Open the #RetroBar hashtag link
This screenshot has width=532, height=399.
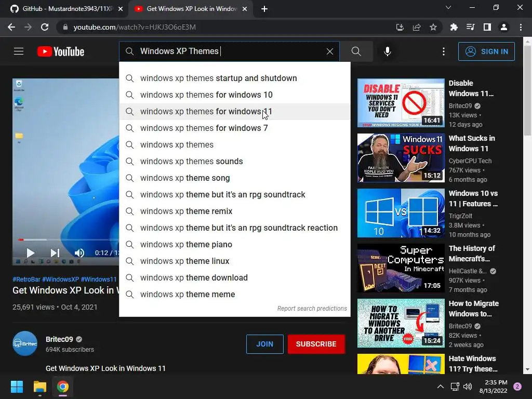26,279
